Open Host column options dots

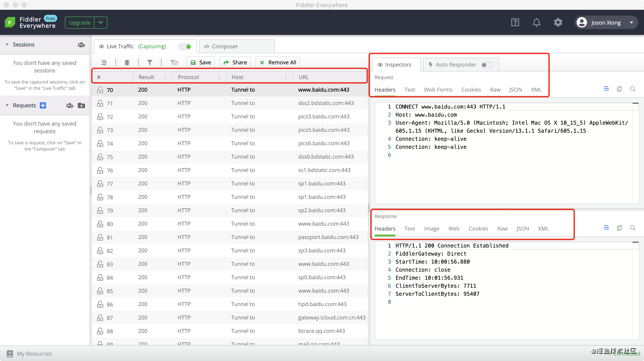[x=286, y=77]
